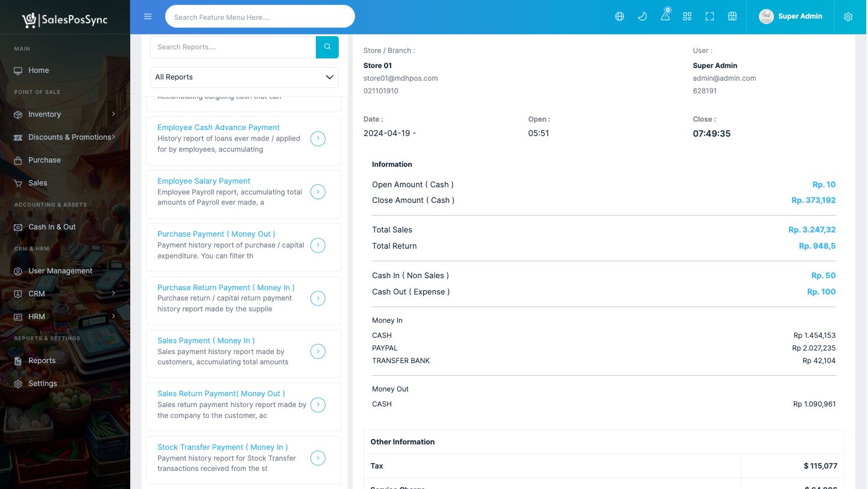Open the notifications alert icon
Viewport: 868px width, 489px height.
pos(665,17)
